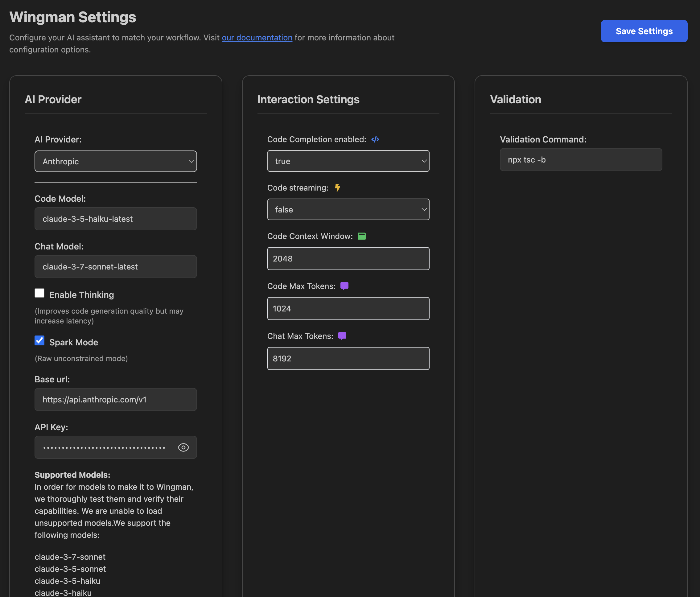
Task: Open the Code Completion enabled dropdown
Action: coord(348,161)
